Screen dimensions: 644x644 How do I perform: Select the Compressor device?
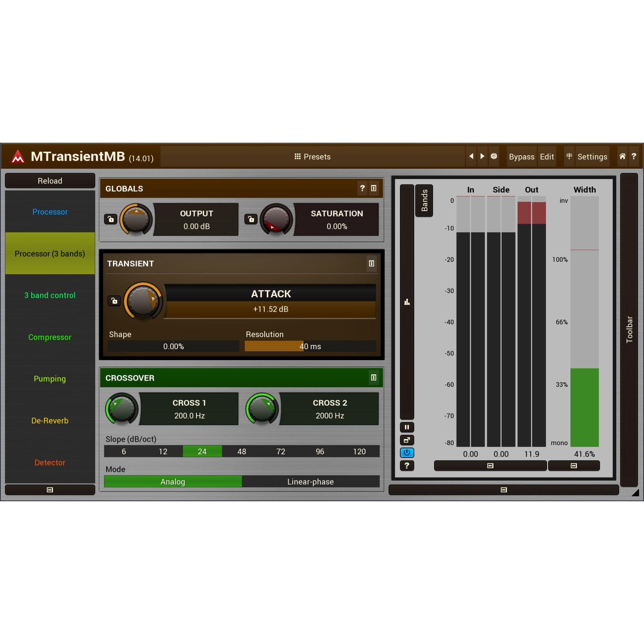click(x=50, y=337)
